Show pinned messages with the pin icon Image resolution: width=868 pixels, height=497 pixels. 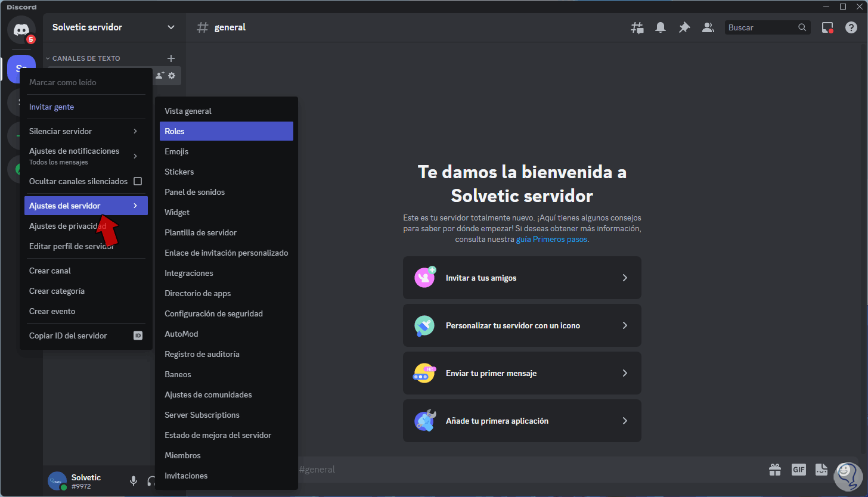tap(684, 27)
